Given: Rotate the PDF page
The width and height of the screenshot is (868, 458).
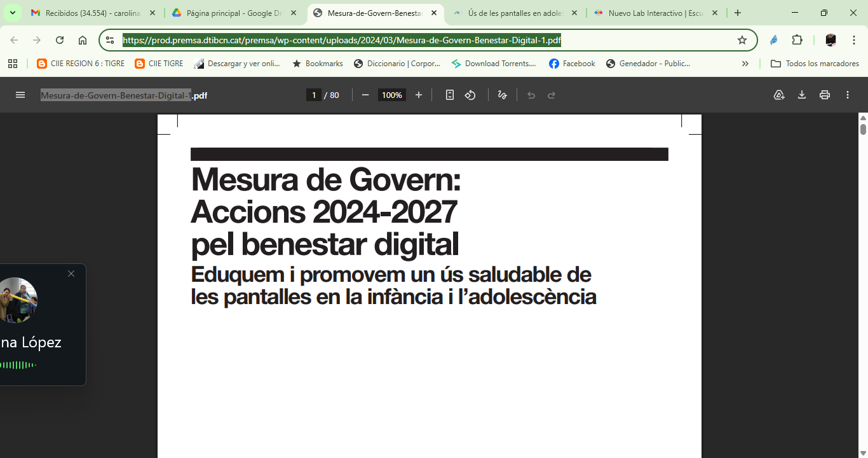Looking at the screenshot, I should 470,94.
